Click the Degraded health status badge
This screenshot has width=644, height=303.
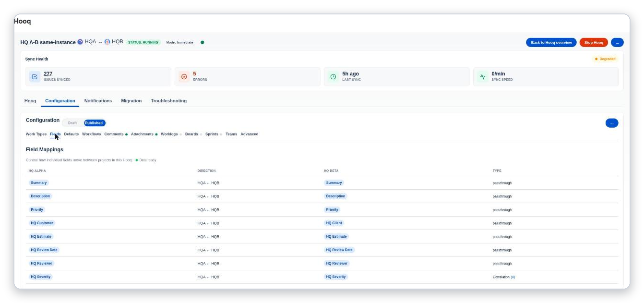click(x=606, y=59)
